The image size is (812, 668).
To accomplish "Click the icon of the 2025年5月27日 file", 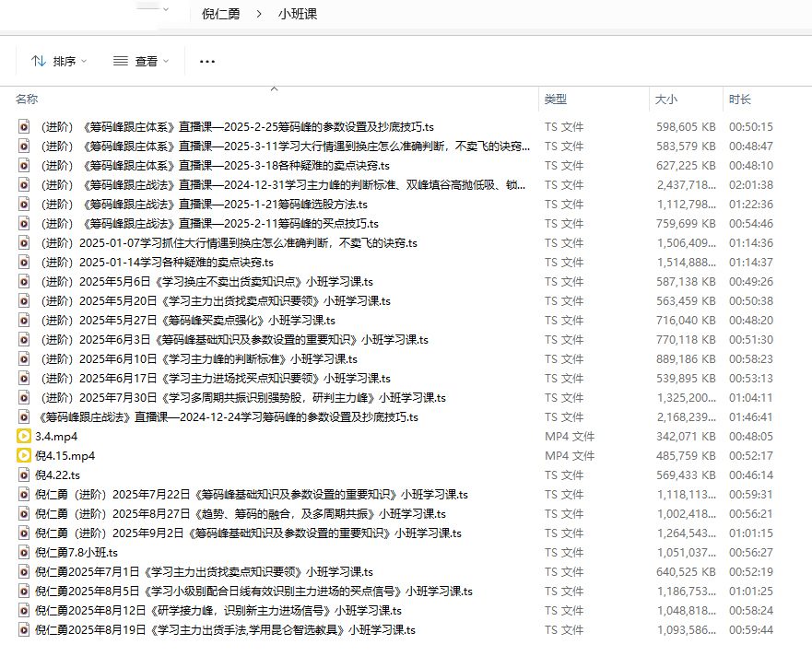I will point(25,321).
